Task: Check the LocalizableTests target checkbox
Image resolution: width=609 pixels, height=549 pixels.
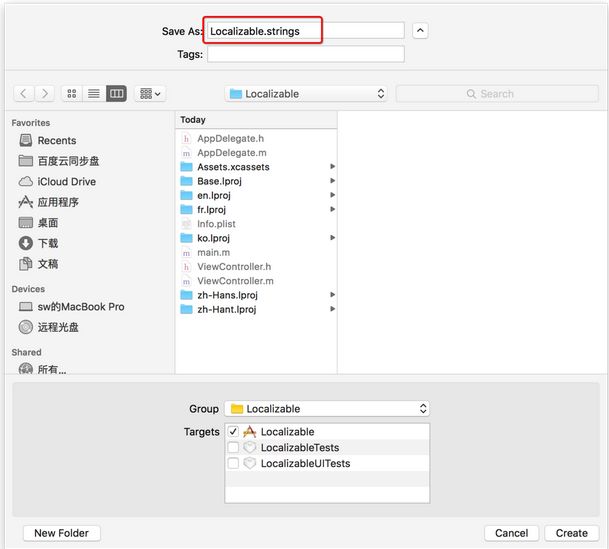Action: 233,447
